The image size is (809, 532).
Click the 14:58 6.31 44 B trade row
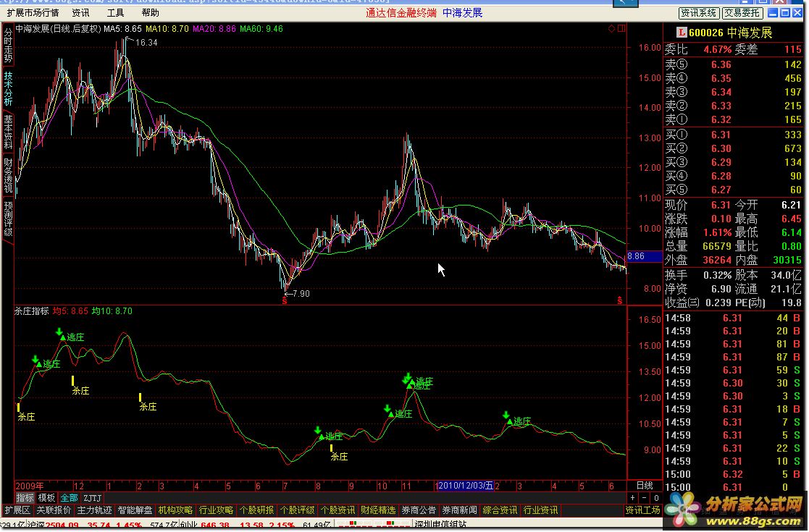(733, 318)
